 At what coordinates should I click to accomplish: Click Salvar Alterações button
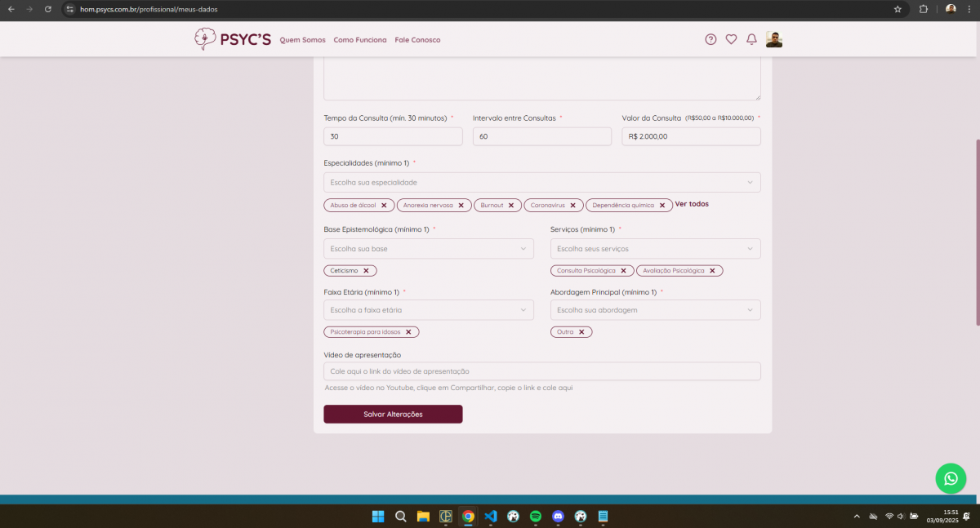(x=393, y=415)
